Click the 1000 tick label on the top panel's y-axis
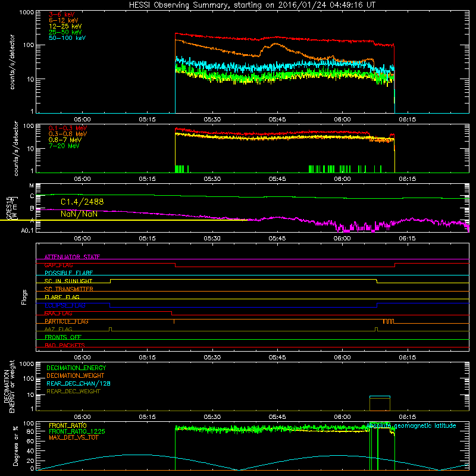Image resolution: width=476 pixels, height=476 pixels. [26, 12]
